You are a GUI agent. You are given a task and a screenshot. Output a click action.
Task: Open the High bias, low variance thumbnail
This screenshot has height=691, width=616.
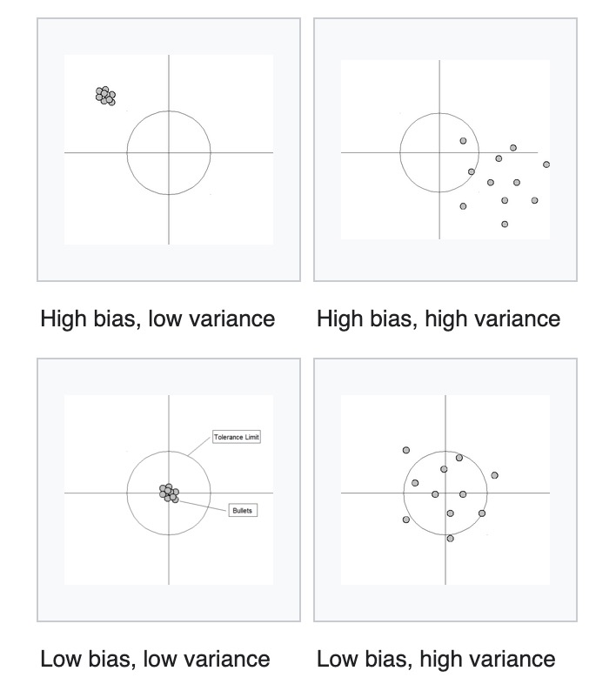coord(169,150)
